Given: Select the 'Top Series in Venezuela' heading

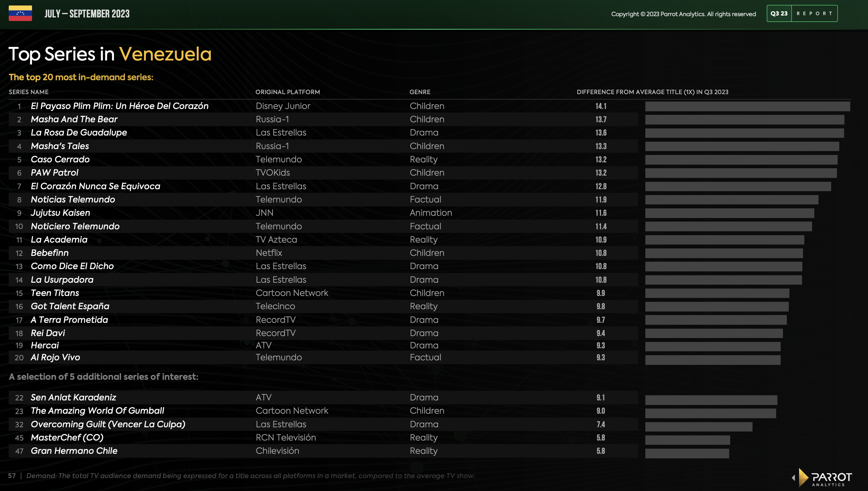Looking at the screenshot, I should click(x=110, y=54).
